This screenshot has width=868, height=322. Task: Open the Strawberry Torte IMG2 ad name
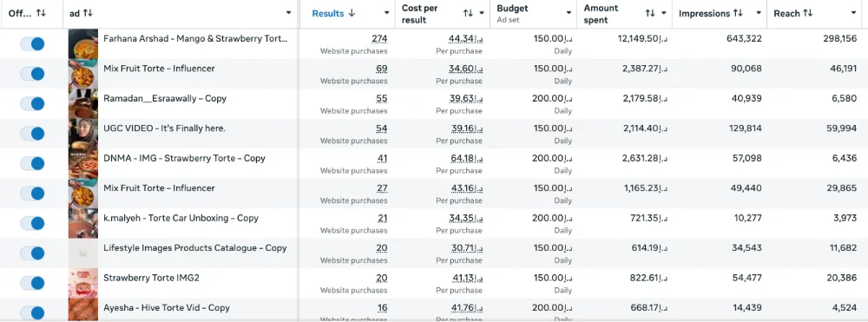(151, 278)
